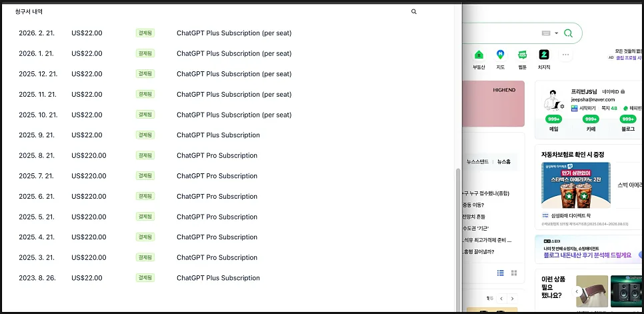Click the paid badge on the 2025. 8. 21. row
The width and height of the screenshot is (644, 314).
(x=145, y=155)
